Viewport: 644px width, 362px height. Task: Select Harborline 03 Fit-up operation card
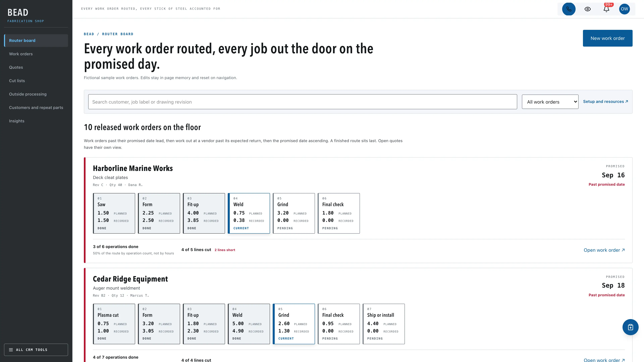click(204, 213)
